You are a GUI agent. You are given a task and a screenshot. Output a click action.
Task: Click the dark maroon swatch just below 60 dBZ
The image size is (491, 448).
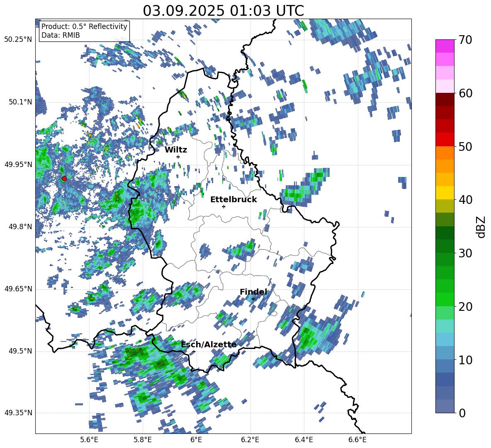pos(445,99)
